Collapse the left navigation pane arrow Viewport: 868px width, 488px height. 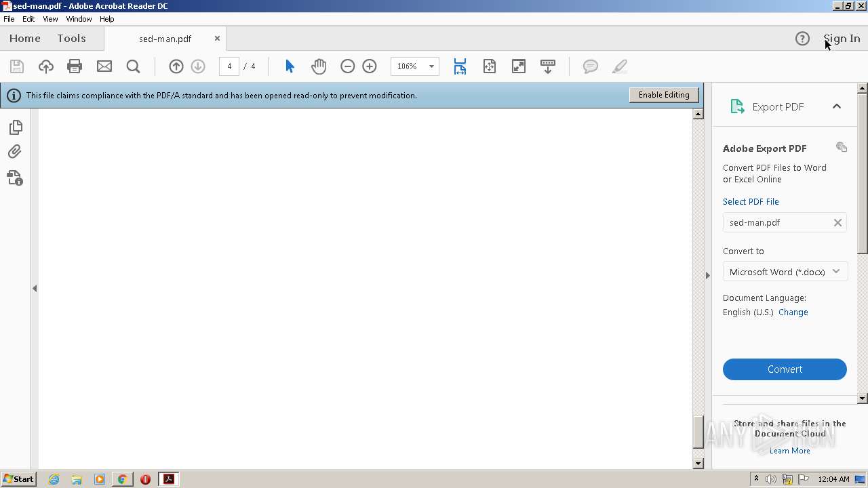coord(35,288)
